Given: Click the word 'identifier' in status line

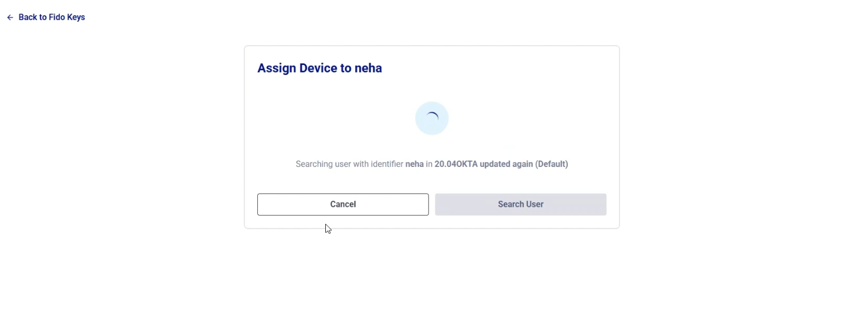Looking at the screenshot, I should point(386,164).
